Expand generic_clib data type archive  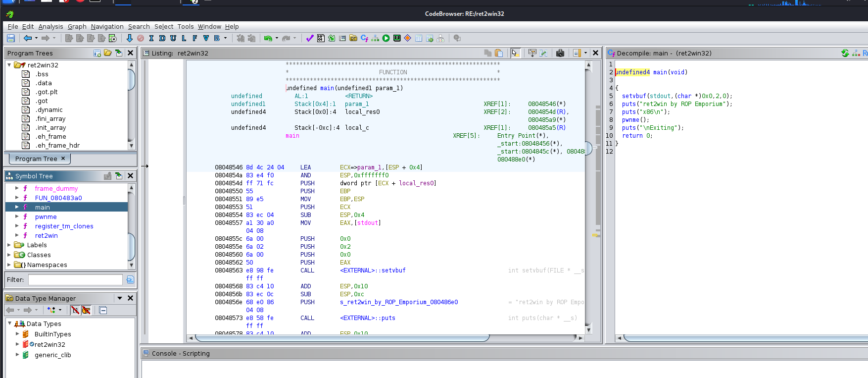click(x=17, y=355)
